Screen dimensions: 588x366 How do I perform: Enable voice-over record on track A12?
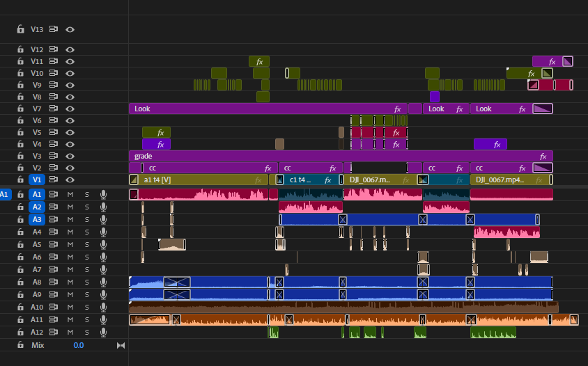click(x=104, y=333)
